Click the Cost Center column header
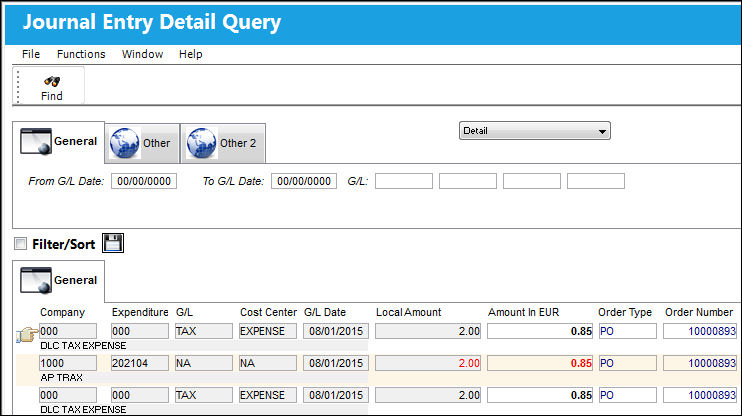742x416 pixels. [268, 312]
